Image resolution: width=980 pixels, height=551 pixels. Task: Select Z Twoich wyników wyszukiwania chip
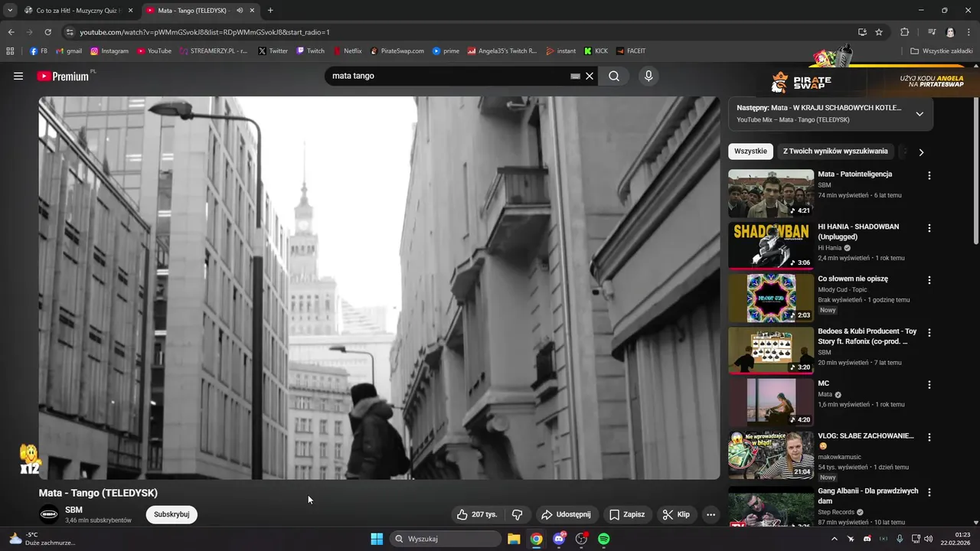pos(835,152)
